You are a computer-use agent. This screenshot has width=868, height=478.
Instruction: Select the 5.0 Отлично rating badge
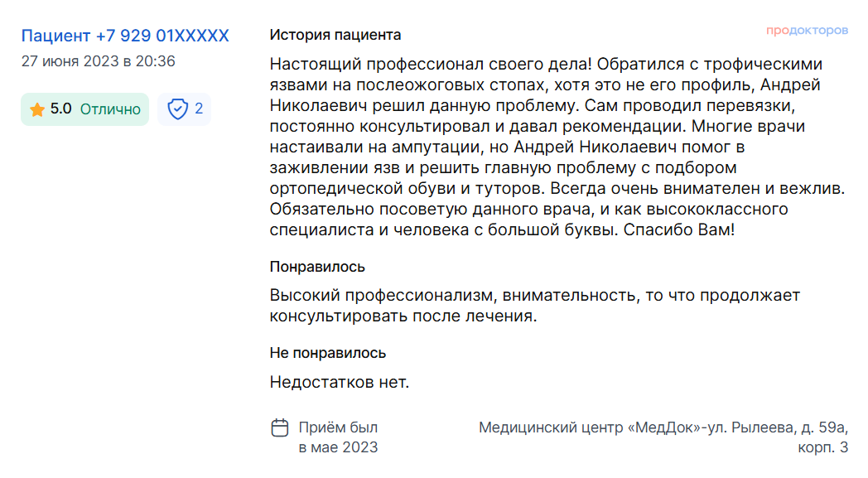(x=84, y=109)
